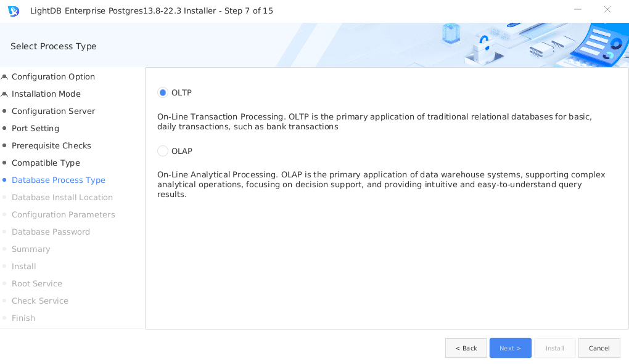Go back with the Back button

point(466,348)
